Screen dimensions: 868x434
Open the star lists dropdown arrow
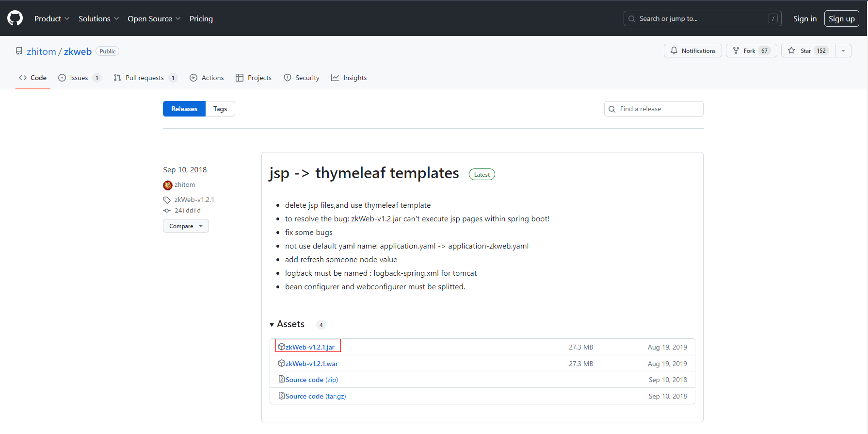tap(843, 50)
